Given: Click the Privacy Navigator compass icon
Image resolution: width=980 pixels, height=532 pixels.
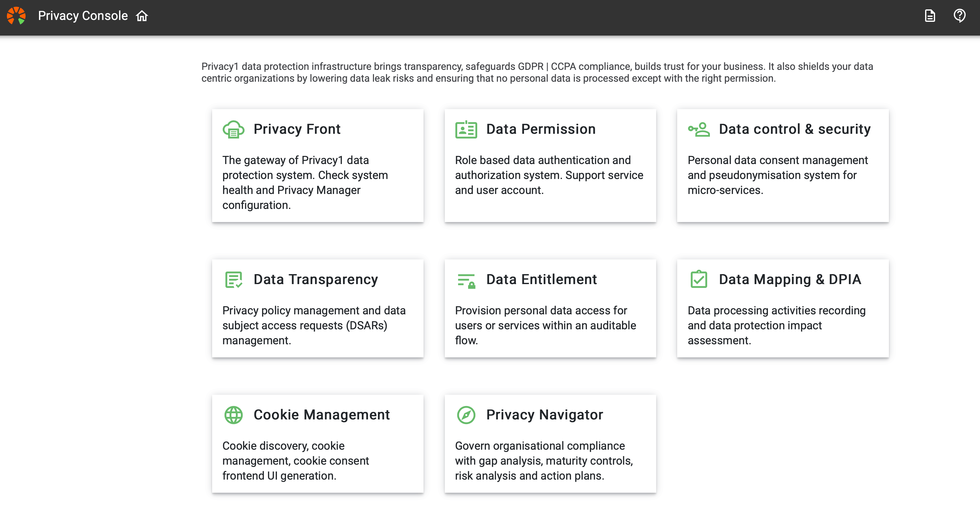Looking at the screenshot, I should (466, 415).
